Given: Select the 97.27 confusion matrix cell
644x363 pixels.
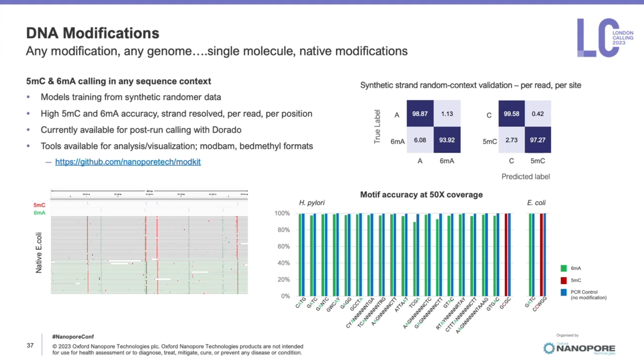Looking at the screenshot, I should point(537,140).
